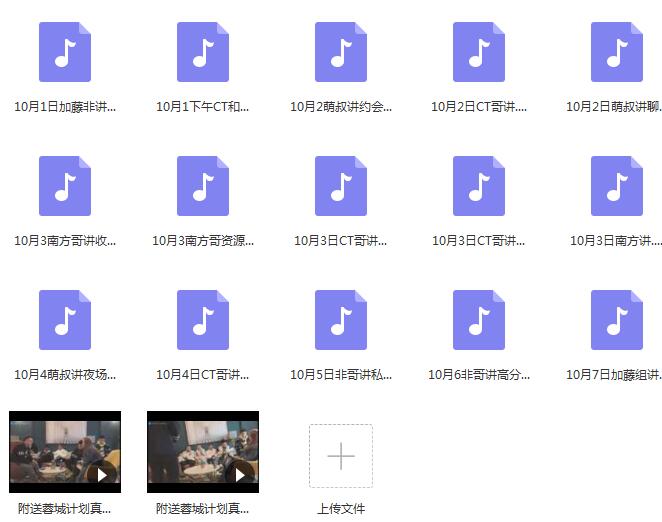The height and width of the screenshot is (522, 662).
Task: Open the audio icon for 10月6非哥讲高分...
Action: (x=479, y=320)
